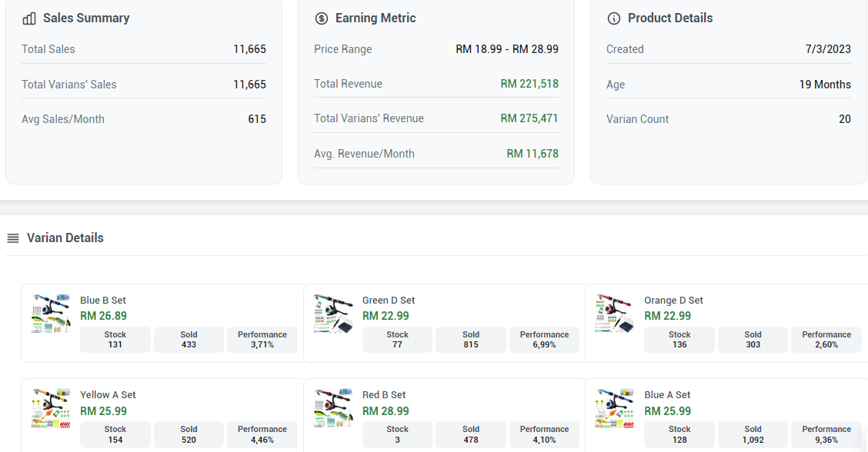Click the Blue A Set Sold box
Viewport: 868px width, 452px height.
pyautogui.click(x=753, y=434)
